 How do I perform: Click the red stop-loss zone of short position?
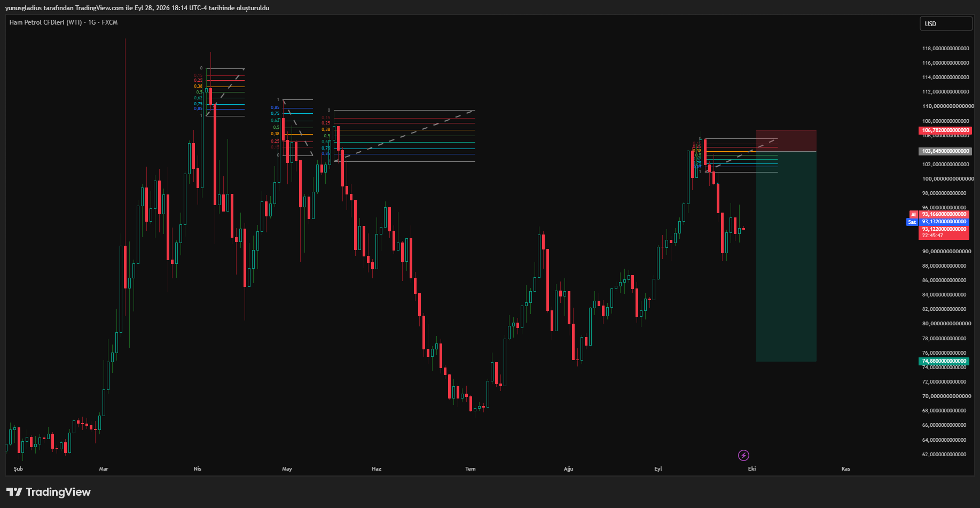[786, 141]
